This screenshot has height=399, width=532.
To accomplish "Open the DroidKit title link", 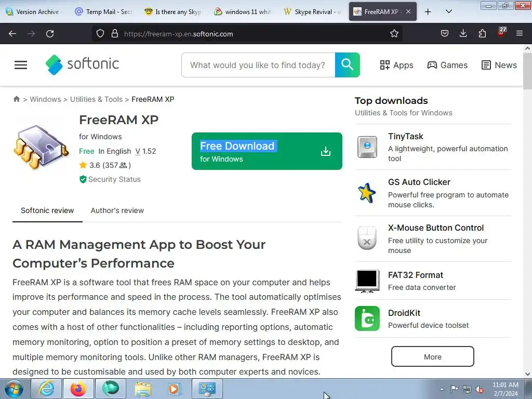I will [x=404, y=313].
